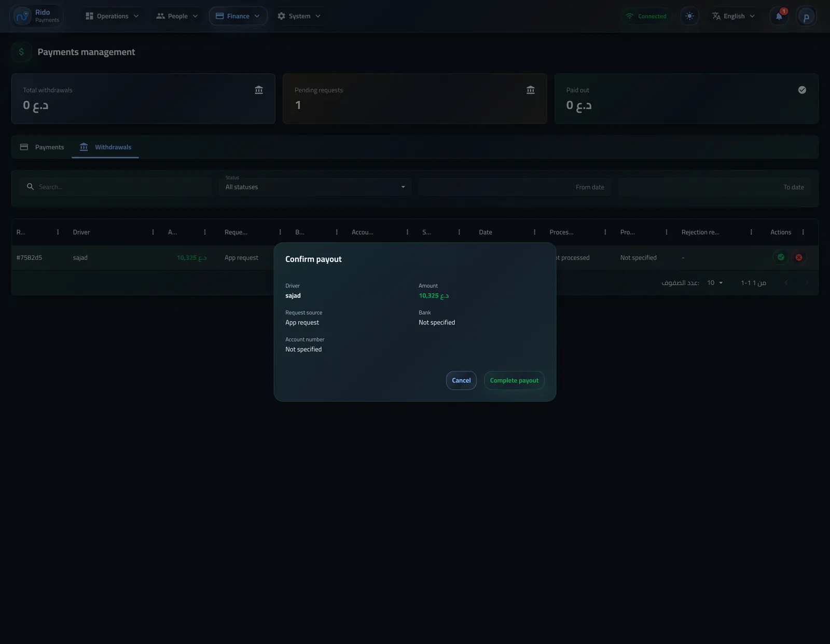Click the Connected status indicator
Viewport: 830px width, 644px height.
point(646,16)
